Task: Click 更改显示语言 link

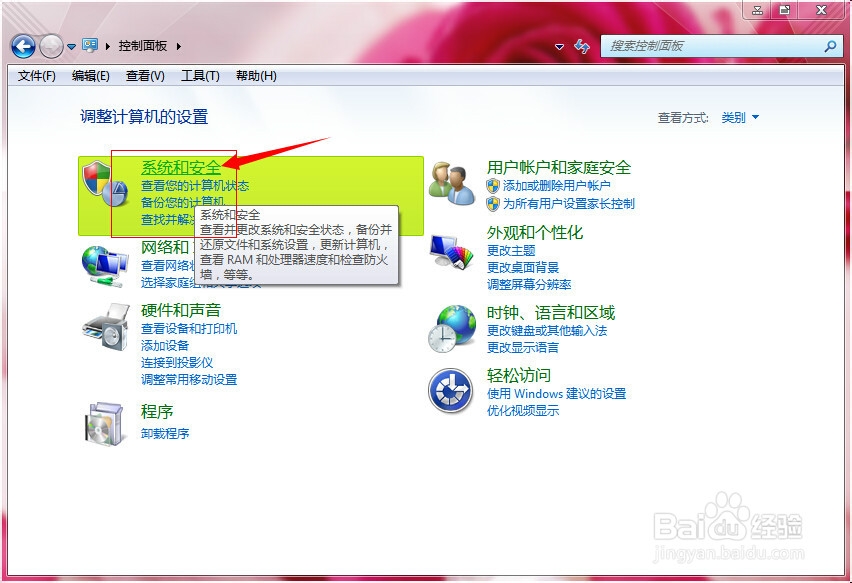Action: pos(523,347)
